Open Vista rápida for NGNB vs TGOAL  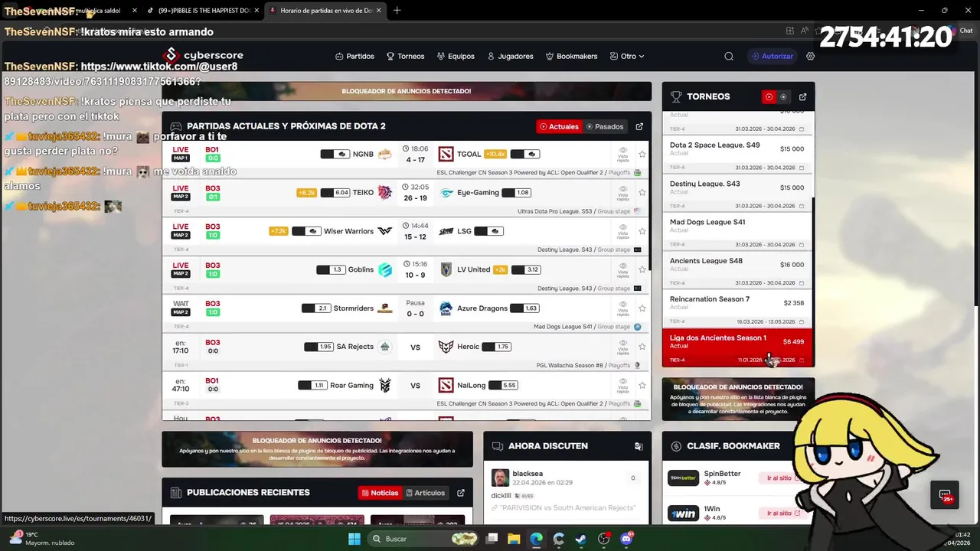coord(623,155)
